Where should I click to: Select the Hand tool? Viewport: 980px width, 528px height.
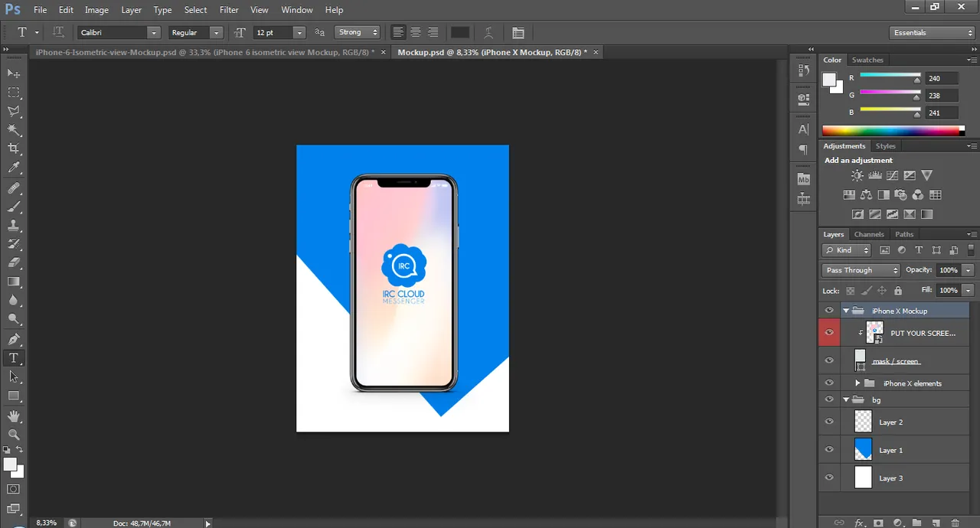pyautogui.click(x=14, y=416)
